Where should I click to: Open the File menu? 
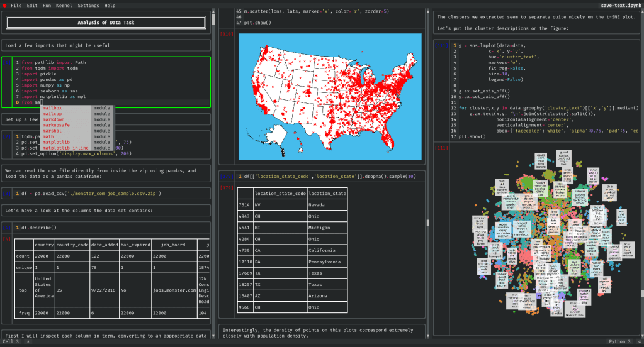[x=16, y=5]
